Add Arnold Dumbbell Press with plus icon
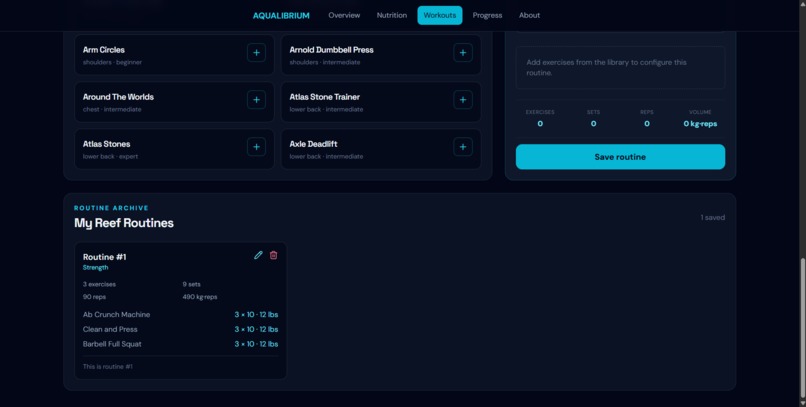Viewport: 806px width, 407px height. pos(463,52)
